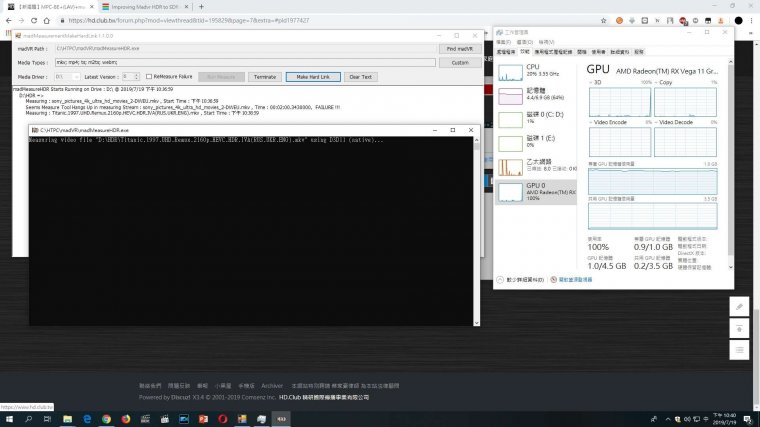Click the browser back arrow
Screen dimensions: 760x427
click(8, 20)
